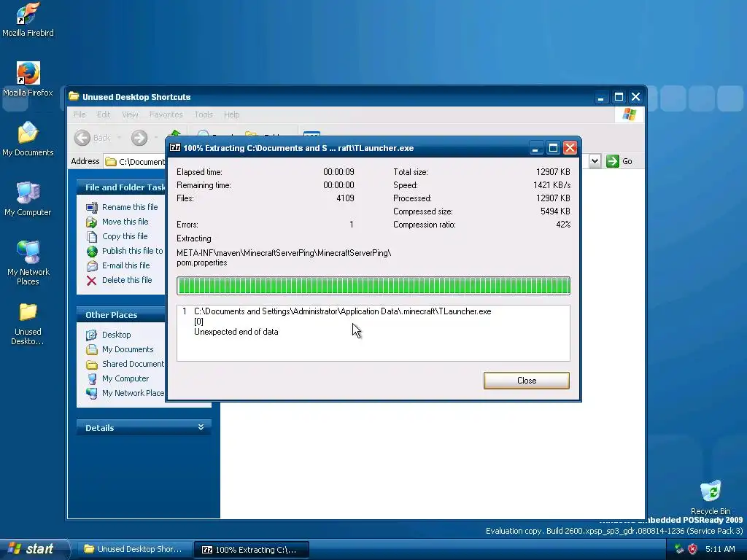Open the Start menu
Image resolution: width=747 pixels, height=560 pixels.
(34, 549)
